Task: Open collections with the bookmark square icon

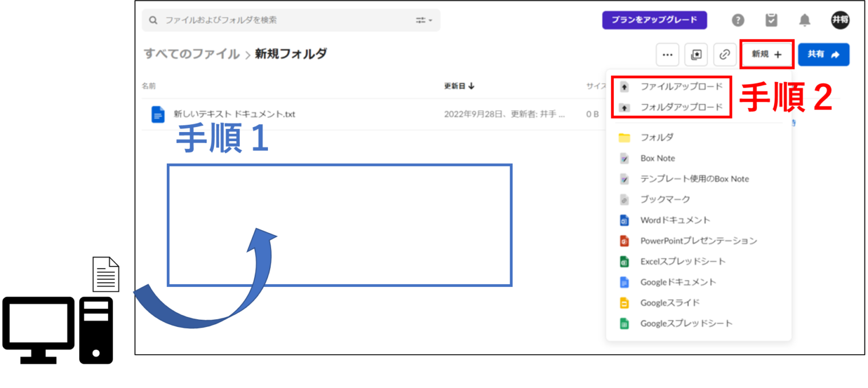Action: [696, 54]
